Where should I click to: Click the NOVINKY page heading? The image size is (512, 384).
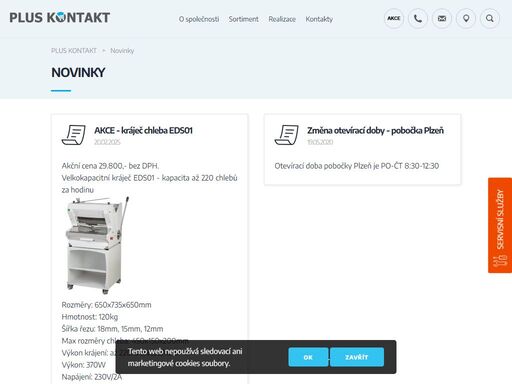point(78,72)
